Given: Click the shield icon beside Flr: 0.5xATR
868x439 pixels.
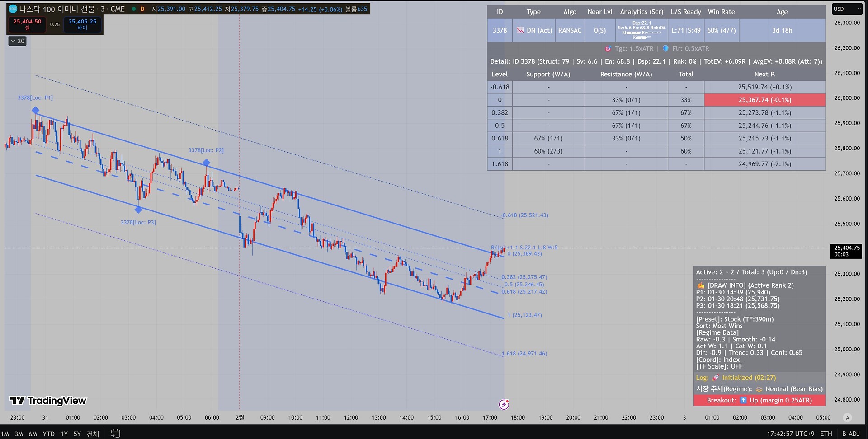Looking at the screenshot, I should pos(665,48).
